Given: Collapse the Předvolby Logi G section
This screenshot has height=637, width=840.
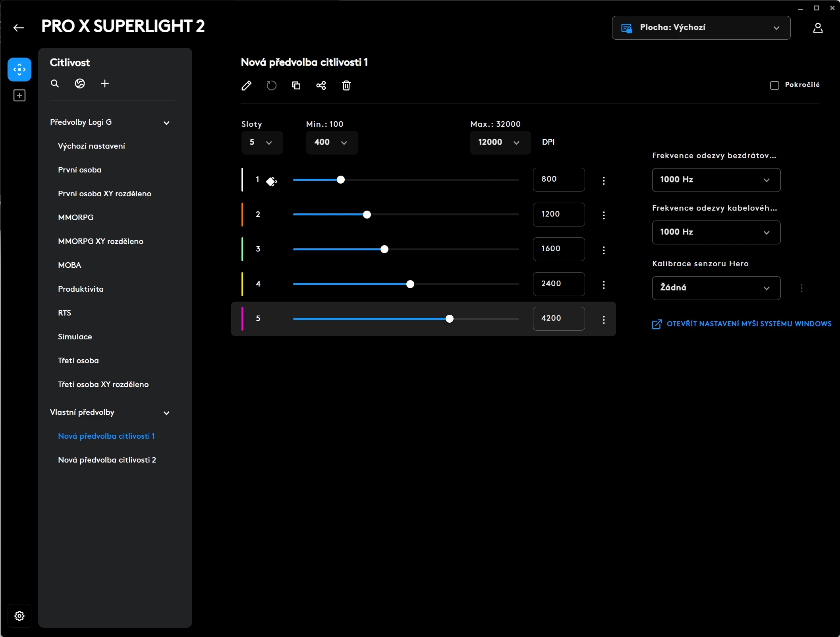Looking at the screenshot, I should pos(166,123).
